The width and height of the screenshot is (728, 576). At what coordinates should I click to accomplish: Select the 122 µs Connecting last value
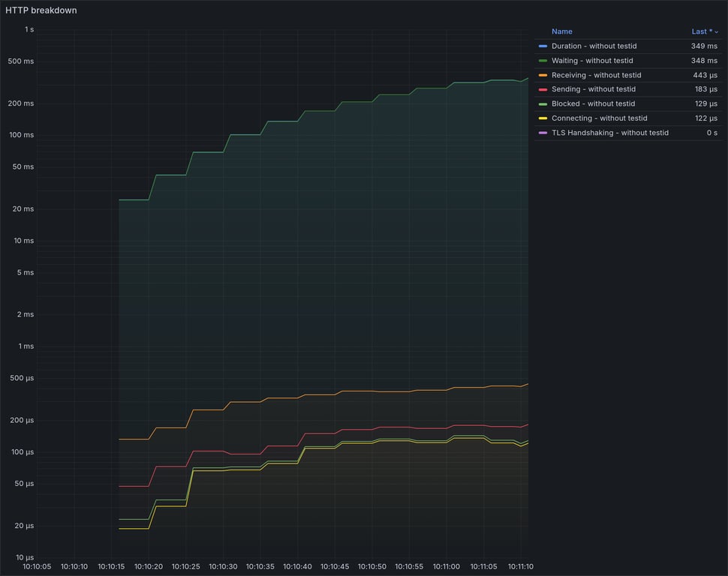705,118
